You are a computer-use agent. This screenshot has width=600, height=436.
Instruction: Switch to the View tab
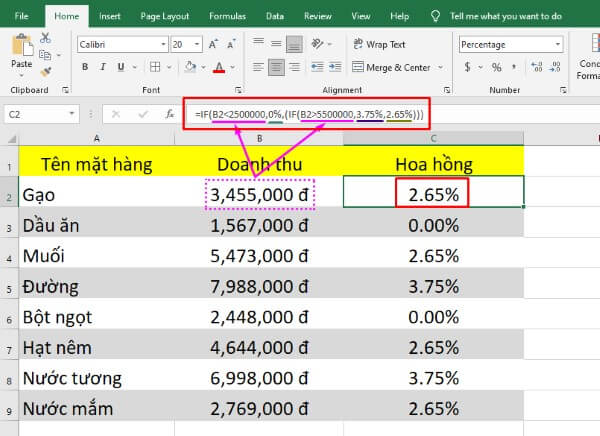tap(360, 16)
